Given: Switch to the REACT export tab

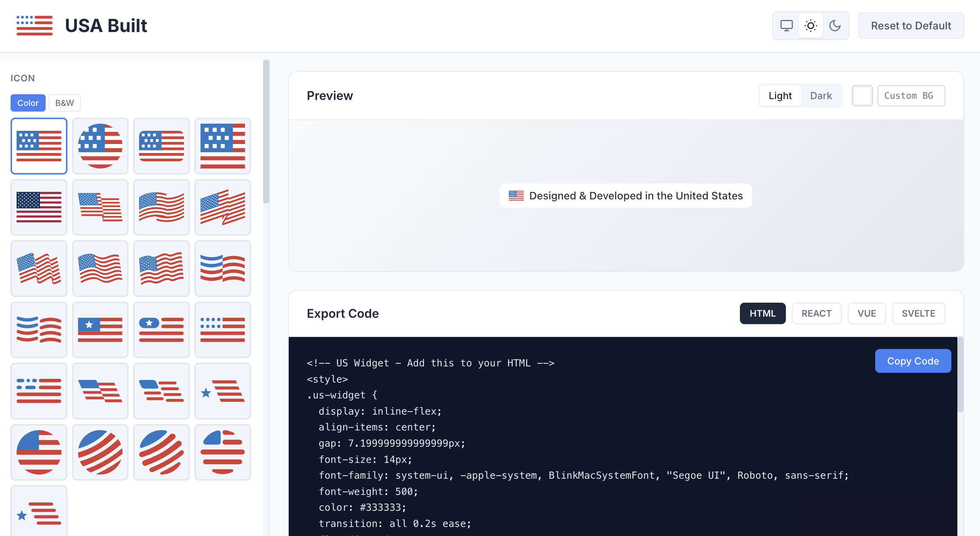Looking at the screenshot, I should [x=816, y=313].
